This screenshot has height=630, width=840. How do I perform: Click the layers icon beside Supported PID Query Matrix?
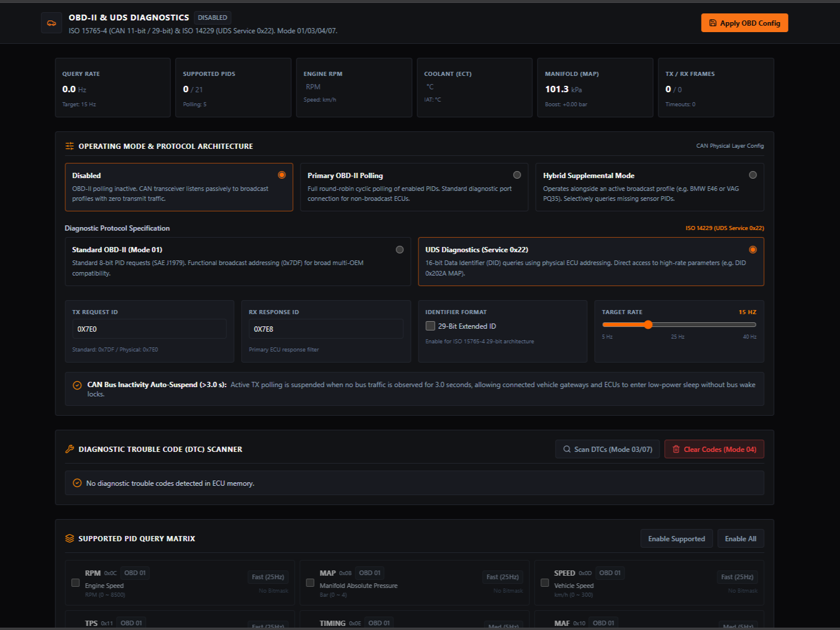coord(69,538)
